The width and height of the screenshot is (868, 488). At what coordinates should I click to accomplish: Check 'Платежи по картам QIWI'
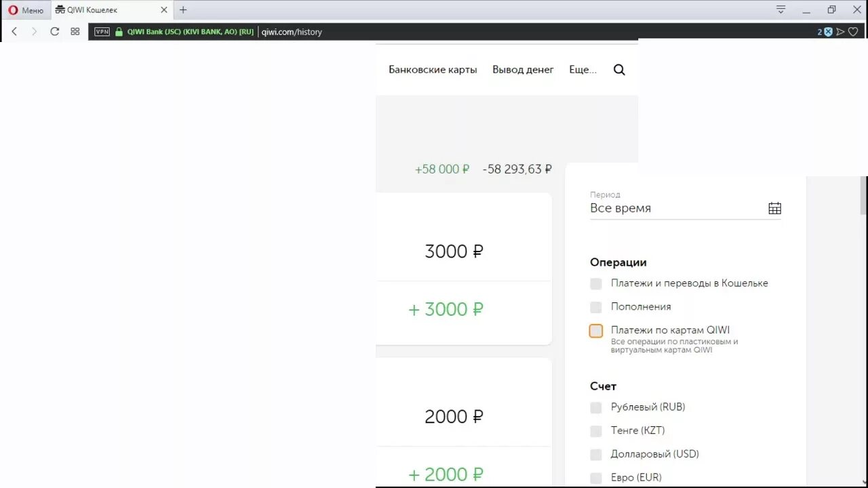[x=596, y=331]
